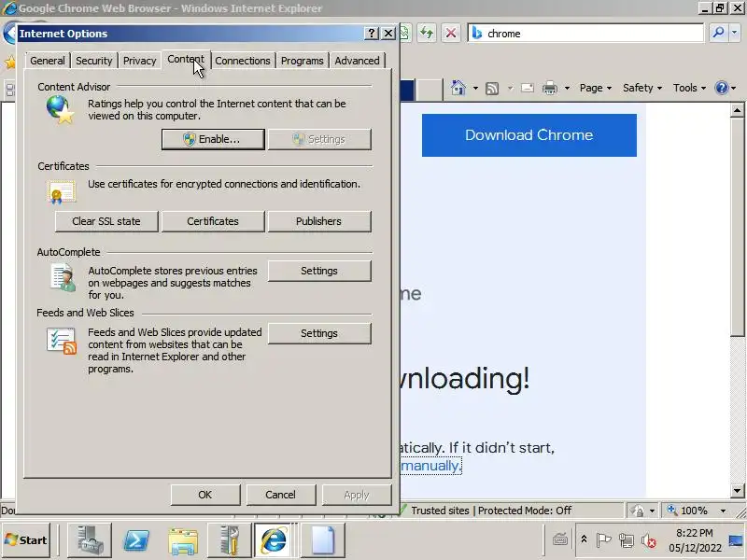Open the Page menu
This screenshot has height=560, width=747.
click(596, 88)
